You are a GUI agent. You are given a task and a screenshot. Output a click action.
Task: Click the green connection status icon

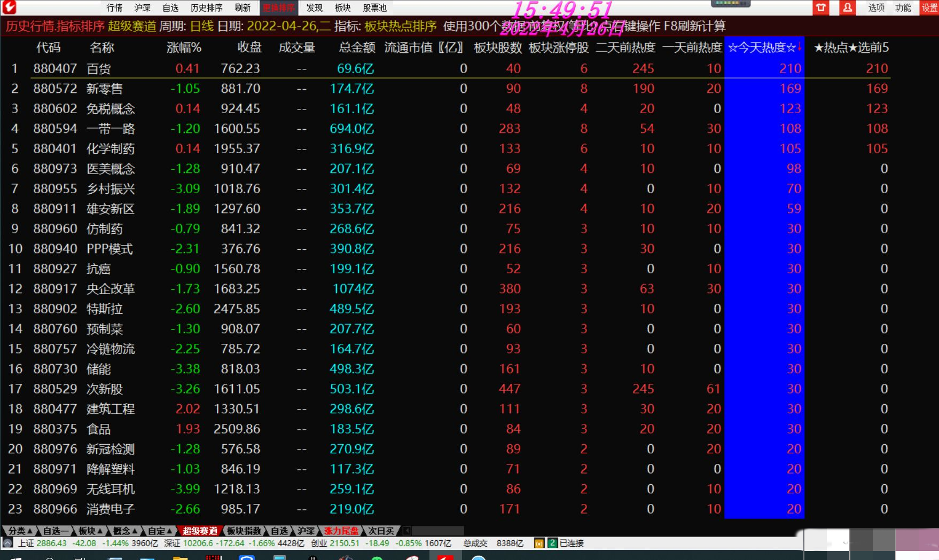[552, 543]
